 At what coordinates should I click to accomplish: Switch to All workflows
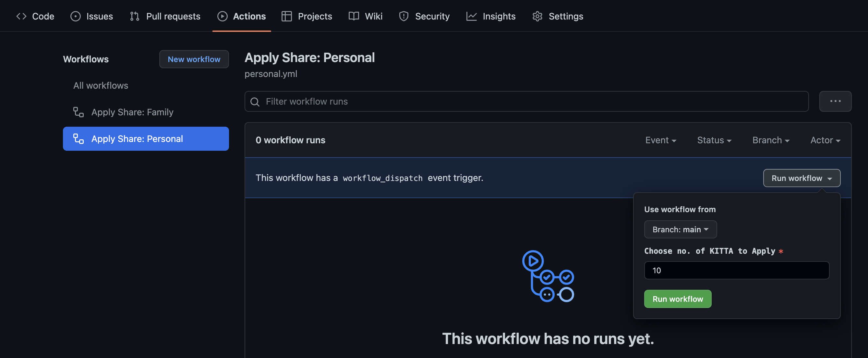pos(101,85)
